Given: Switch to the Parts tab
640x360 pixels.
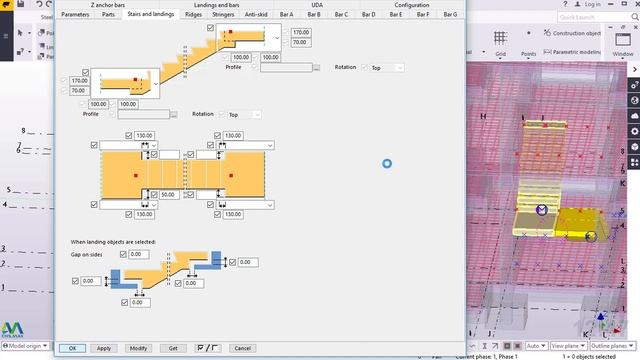Looking at the screenshot, I should coord(108,14).
